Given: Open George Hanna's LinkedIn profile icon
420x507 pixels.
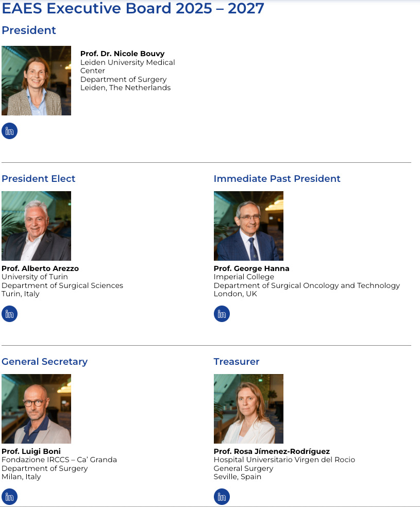Looking at the screenshot, I should tap(222, 314).
